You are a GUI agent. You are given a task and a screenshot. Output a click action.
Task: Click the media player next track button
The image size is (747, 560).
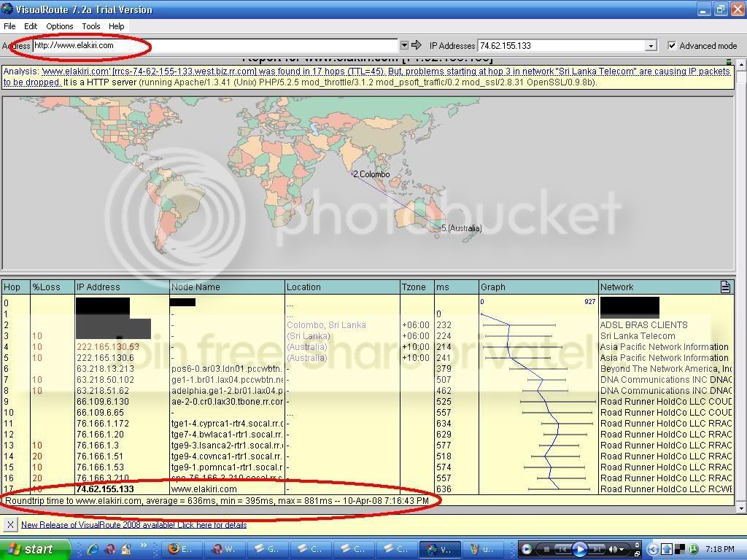click(597, 549)
